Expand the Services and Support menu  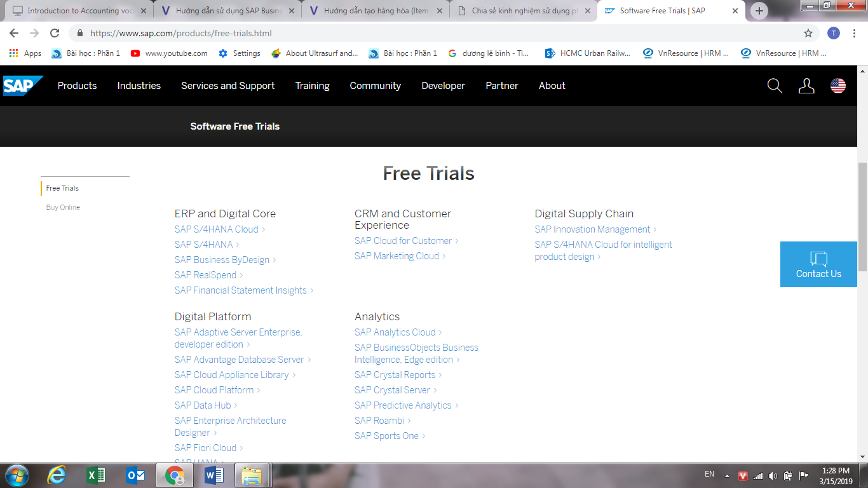pos(227,86)
